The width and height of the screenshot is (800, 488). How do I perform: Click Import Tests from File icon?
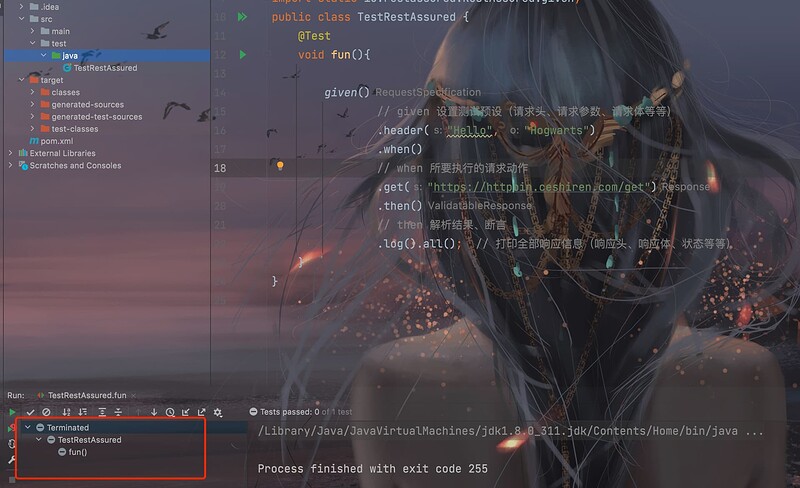(186, 412)
